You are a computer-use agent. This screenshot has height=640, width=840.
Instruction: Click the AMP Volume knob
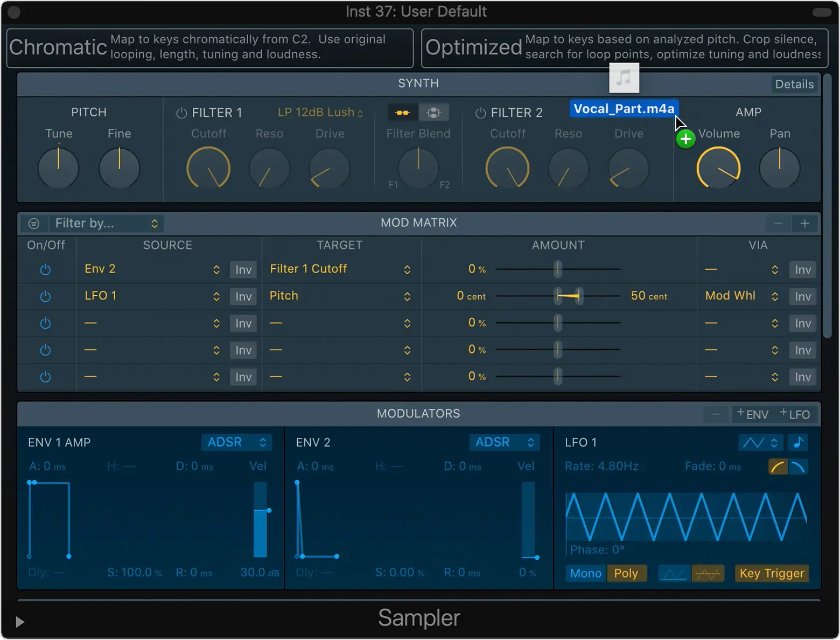tap(718, 169)
